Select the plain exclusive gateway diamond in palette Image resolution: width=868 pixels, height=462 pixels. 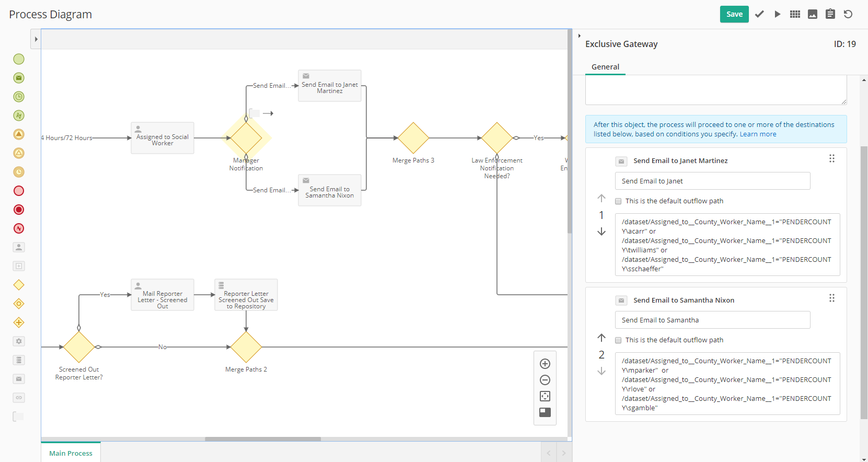tap(19, 285)
